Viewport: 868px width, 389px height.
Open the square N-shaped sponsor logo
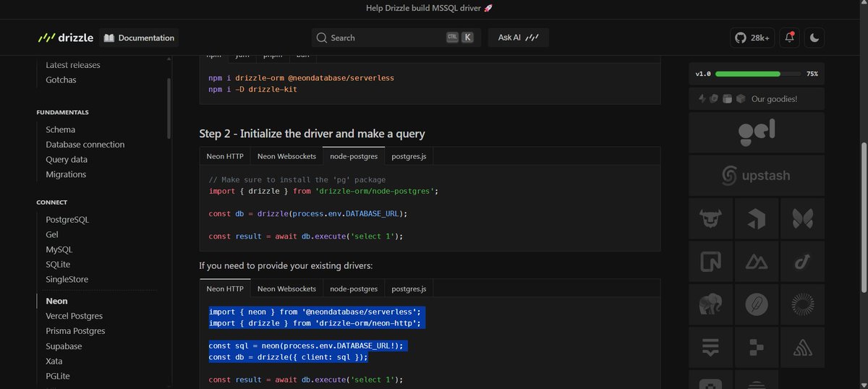click(710, 261)
